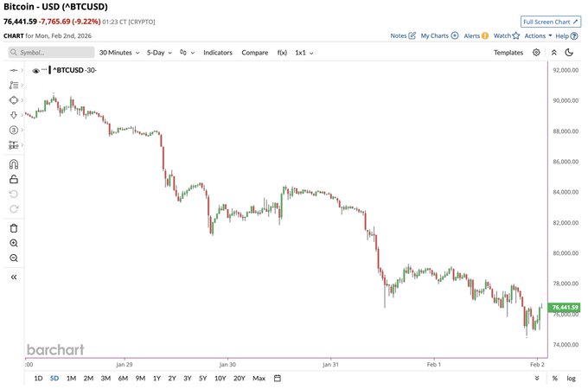
Task: Open the calendar date range picker
Action: point(278,378)
